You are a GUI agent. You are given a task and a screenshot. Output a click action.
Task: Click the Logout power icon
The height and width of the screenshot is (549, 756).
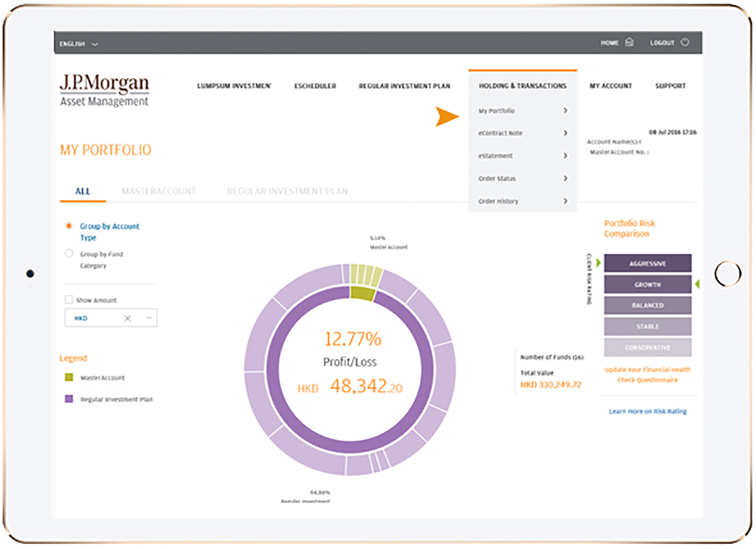(685, 42)
